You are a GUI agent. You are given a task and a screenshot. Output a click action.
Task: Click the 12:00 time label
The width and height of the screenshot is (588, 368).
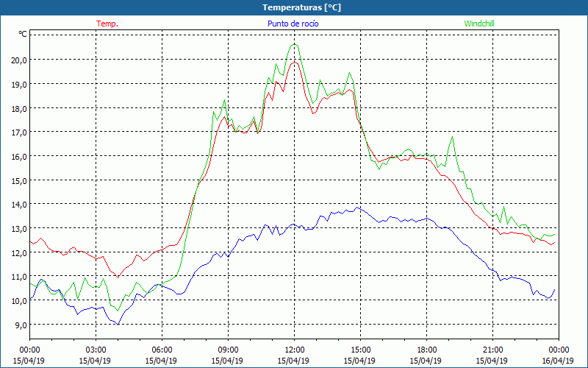tap(295, 350)
